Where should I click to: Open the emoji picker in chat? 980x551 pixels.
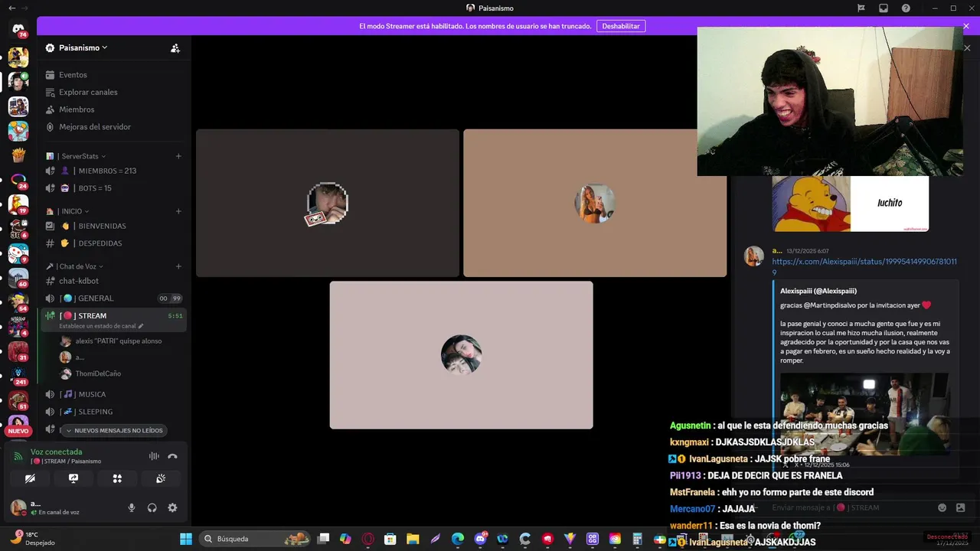942,507
